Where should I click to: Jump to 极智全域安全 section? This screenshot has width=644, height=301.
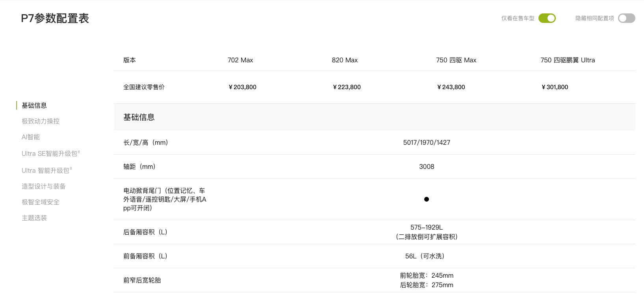point(41,202)
